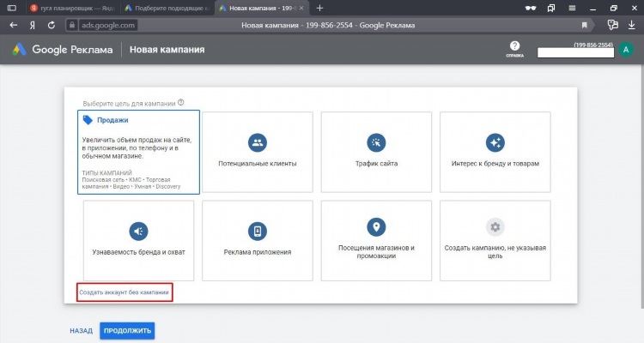Open Yandex home via Я icon
The width and height of the screenshot is (644, 343).
click(33, 25)
